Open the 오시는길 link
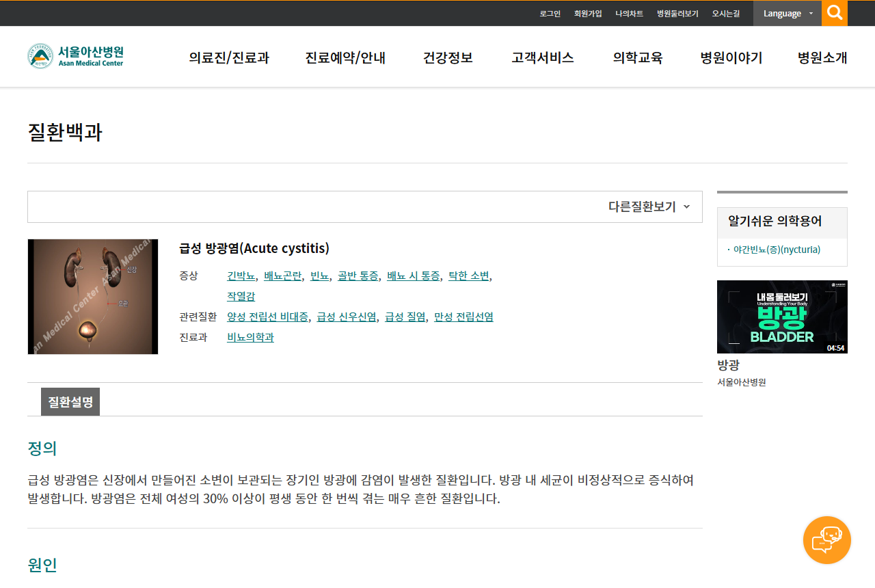875x588 pixels. coord(726,14)
